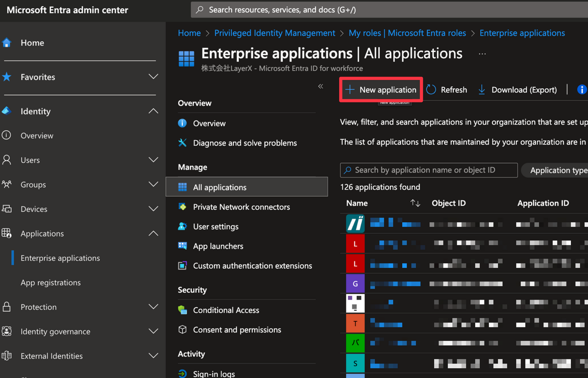Click the Identity governance icon
Image resolution: width=588 pixels, height=378 pixels.
click(x=6, y=331)
